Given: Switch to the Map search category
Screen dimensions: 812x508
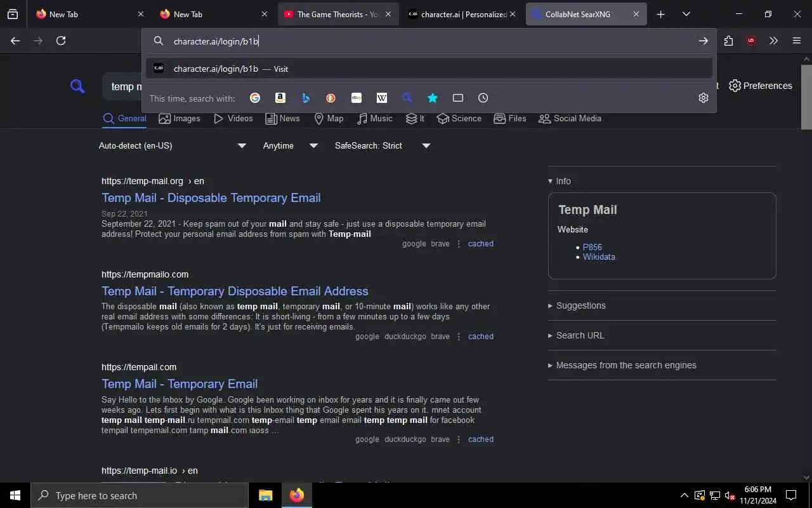Looking at the screenshot, I should point(329,119).
